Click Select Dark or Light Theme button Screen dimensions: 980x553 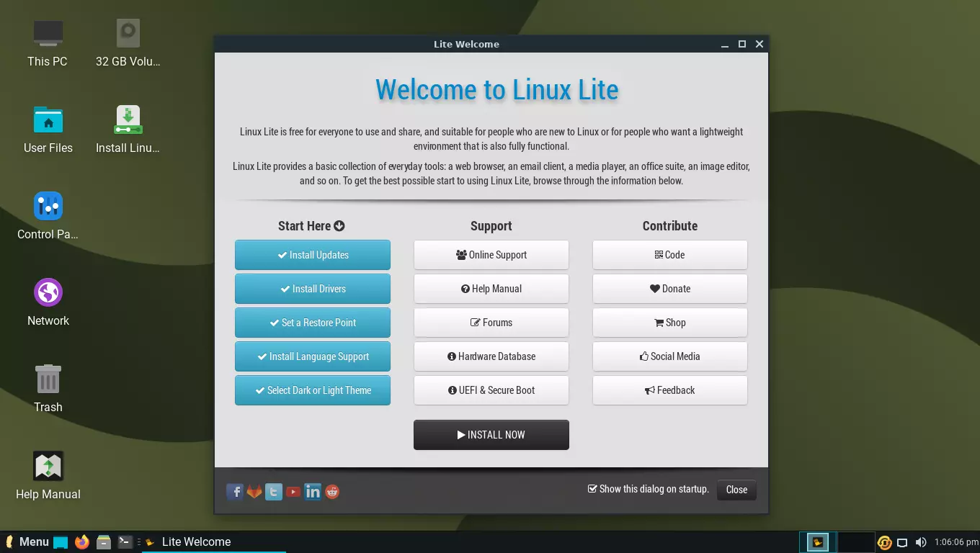[x=313, y=390]
